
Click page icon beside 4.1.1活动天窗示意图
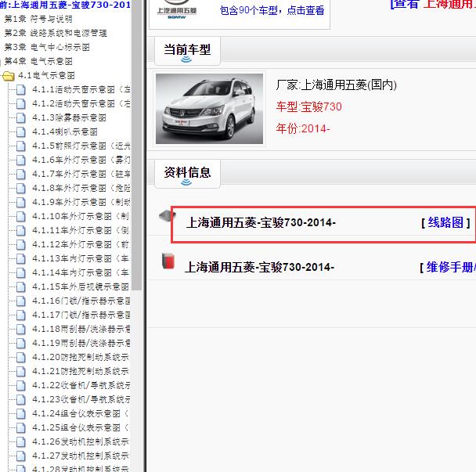(20, 89)
